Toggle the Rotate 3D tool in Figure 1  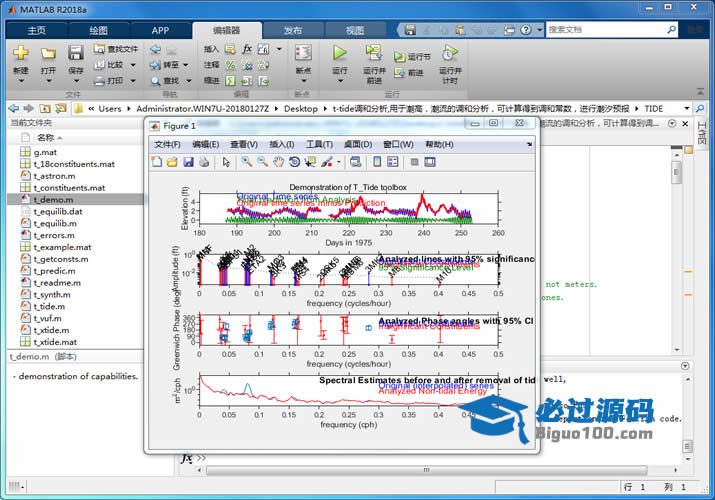294,162
